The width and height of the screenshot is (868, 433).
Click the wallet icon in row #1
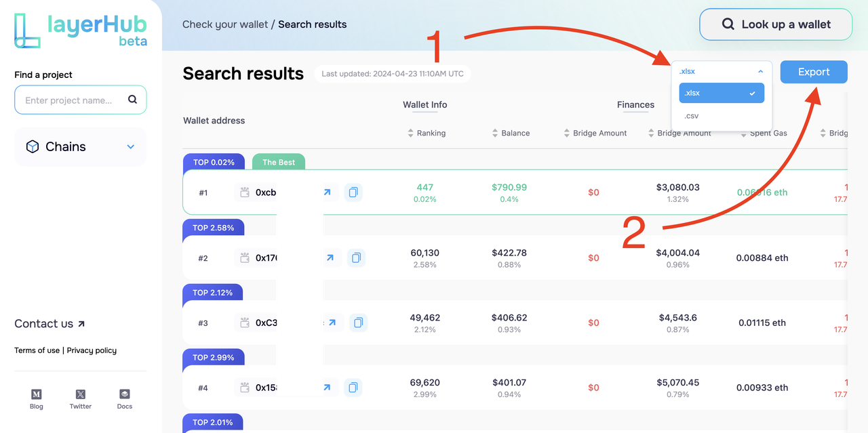pos(244,192)
